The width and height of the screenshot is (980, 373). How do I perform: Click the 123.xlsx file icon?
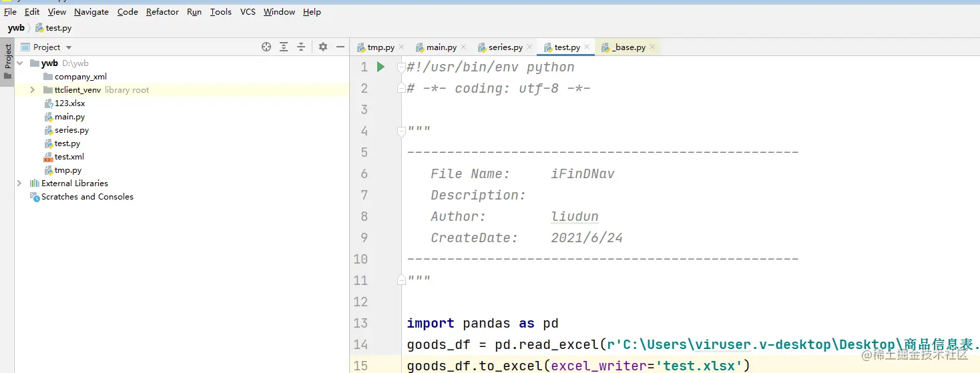click(x=48, y=103)
